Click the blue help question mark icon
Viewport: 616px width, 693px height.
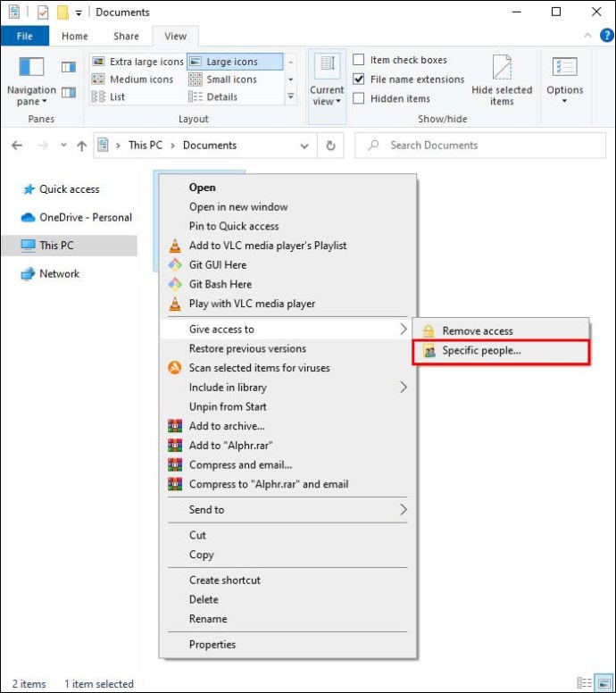pyautogui.click(x=606, y=36)
